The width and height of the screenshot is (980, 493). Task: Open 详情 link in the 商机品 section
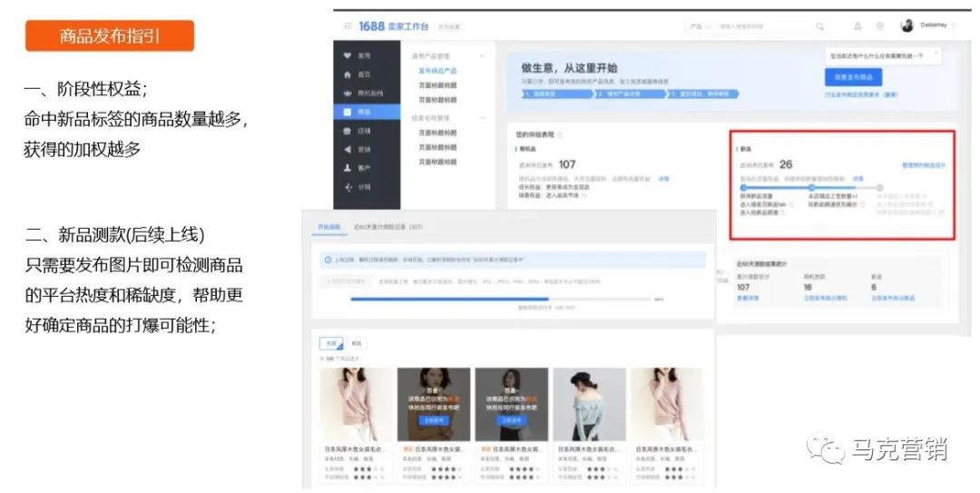663,179
